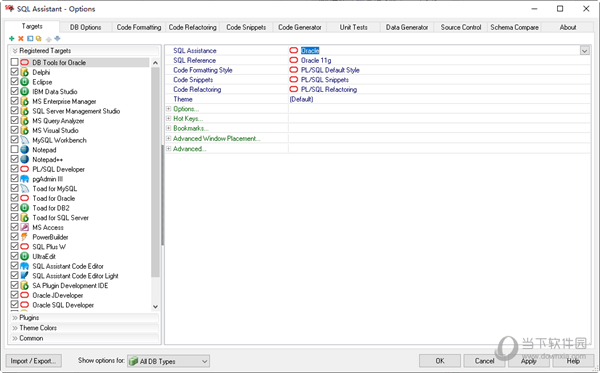Click the Oracle icon in Code Snippets row
Viewport: 600px width, 373px height.
coord(293,80)
